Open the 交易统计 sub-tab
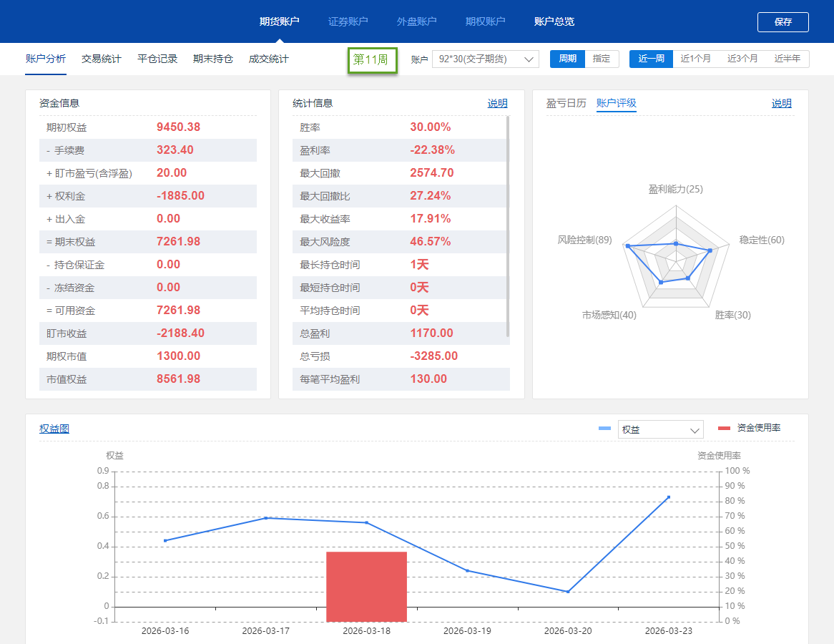 (102, 59)
